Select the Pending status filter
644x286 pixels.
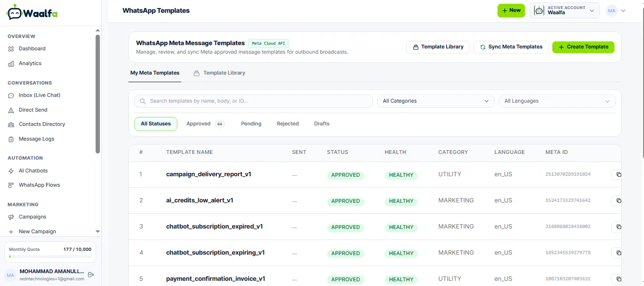click(x=251, y=124)
